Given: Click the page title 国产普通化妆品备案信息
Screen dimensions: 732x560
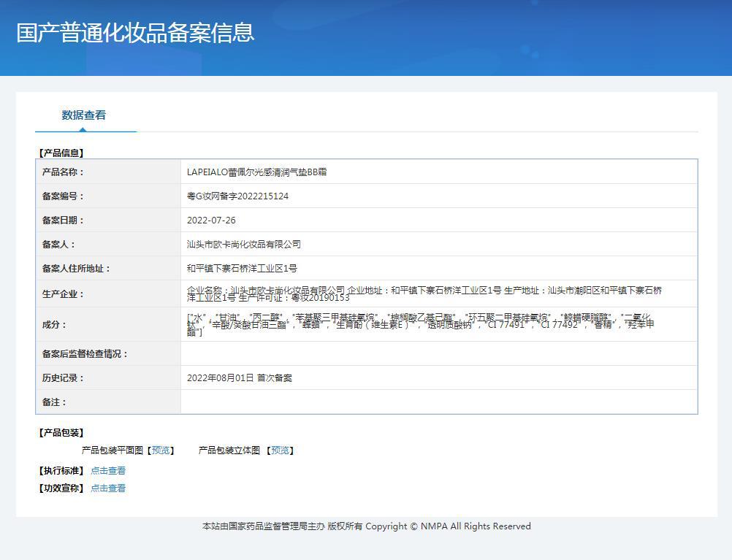Looking at the screenshot, I should pyautogui.click(x=135, y=33).
